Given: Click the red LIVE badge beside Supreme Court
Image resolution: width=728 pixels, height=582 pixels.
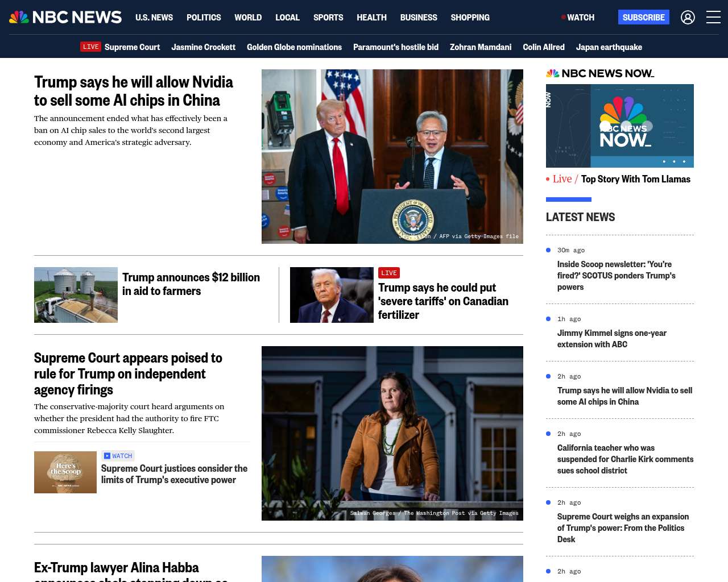Looking at the screenshot, I should coord(90,47).
